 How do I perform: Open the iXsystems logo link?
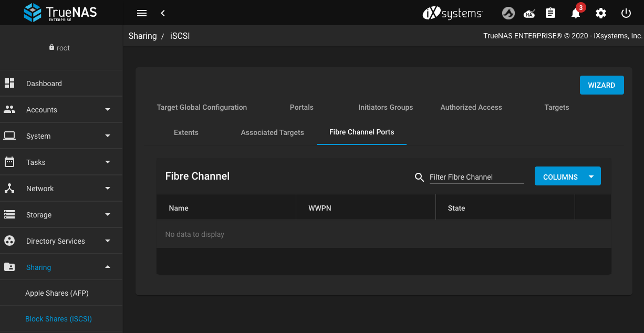[453, 13]
